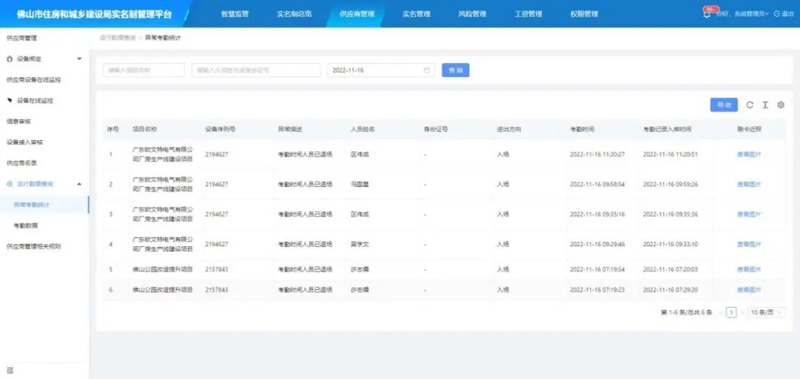Switch to the 智慧监管 top tab
800x379 pixels.
coord(235,14)
